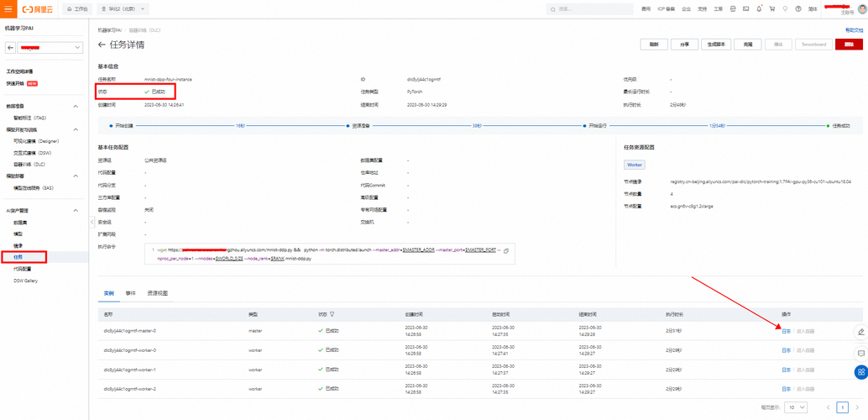Select the Worker resource tag
The width and height of the screenshot is (868, 420).
point(635,165)
